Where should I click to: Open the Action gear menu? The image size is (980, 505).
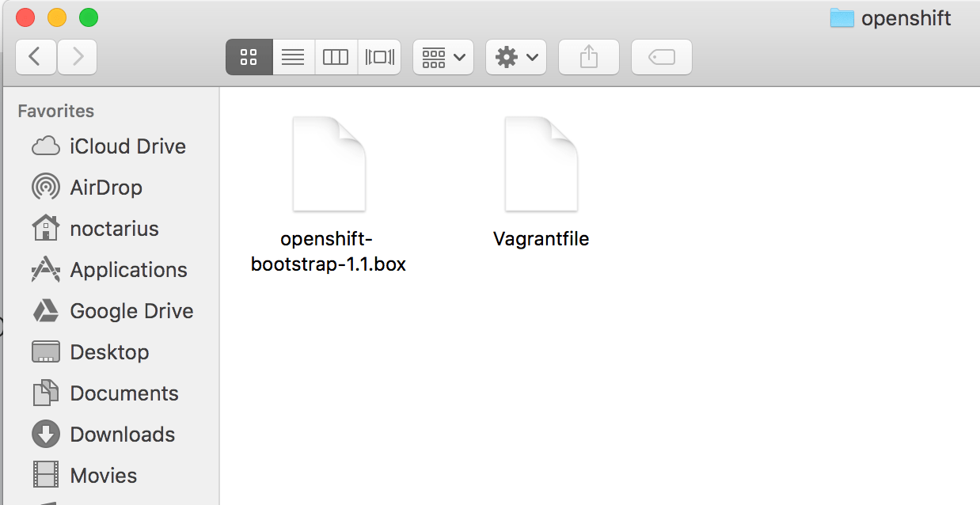point(516,57)
